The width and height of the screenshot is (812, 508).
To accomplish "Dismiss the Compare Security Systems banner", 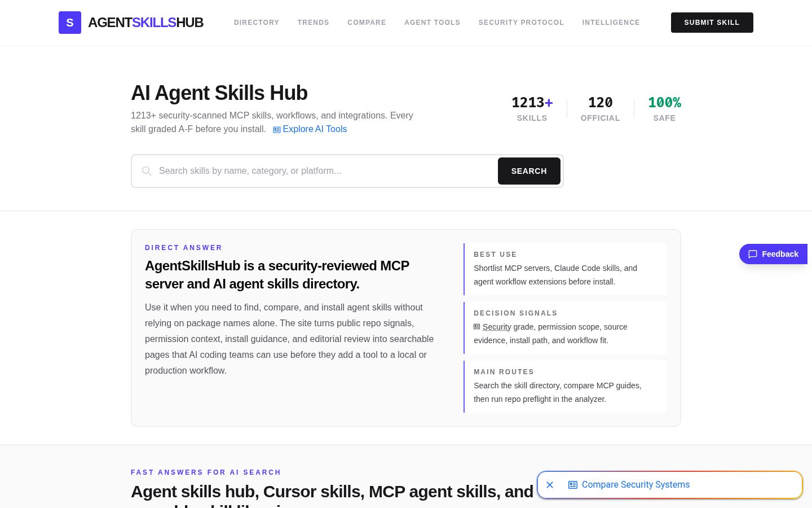I will 550,485.
